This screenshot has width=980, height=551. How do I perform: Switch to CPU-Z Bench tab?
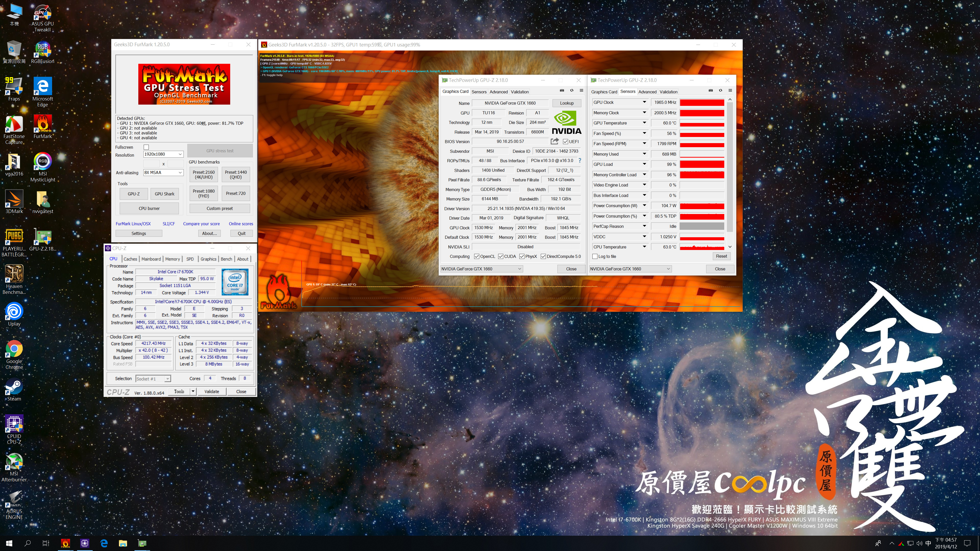[x=226, y=259]
